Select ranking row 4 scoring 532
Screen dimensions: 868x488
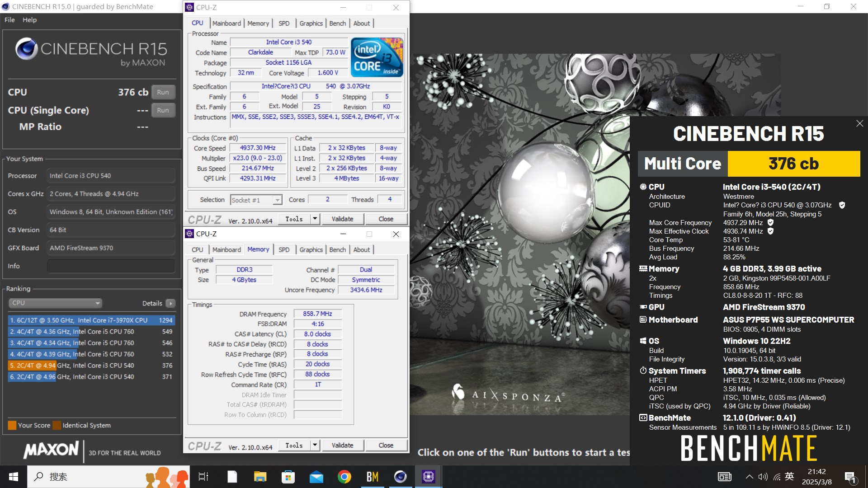tap(91, 354)
